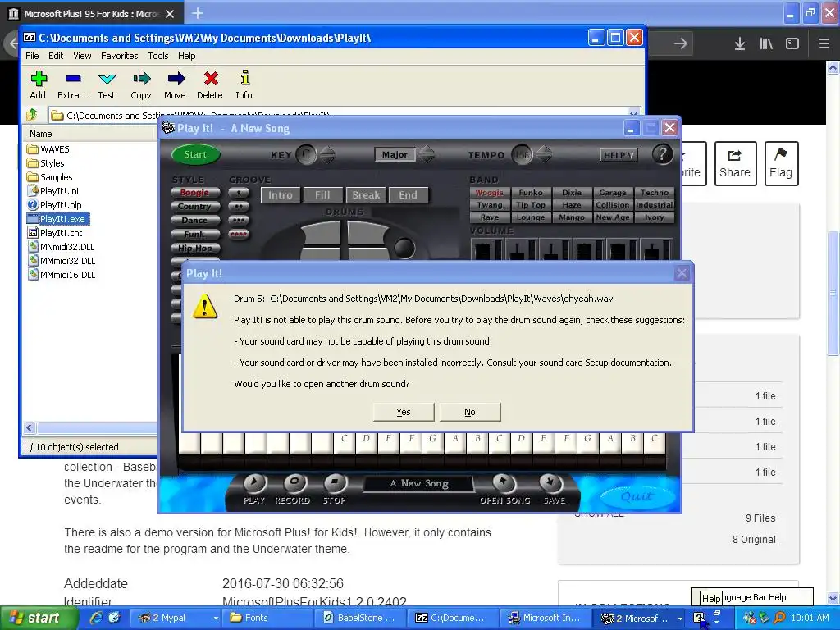Choose the two-dot groove button
The height and width of the screenshot is (630, 840).
click(x=239, y=206)
